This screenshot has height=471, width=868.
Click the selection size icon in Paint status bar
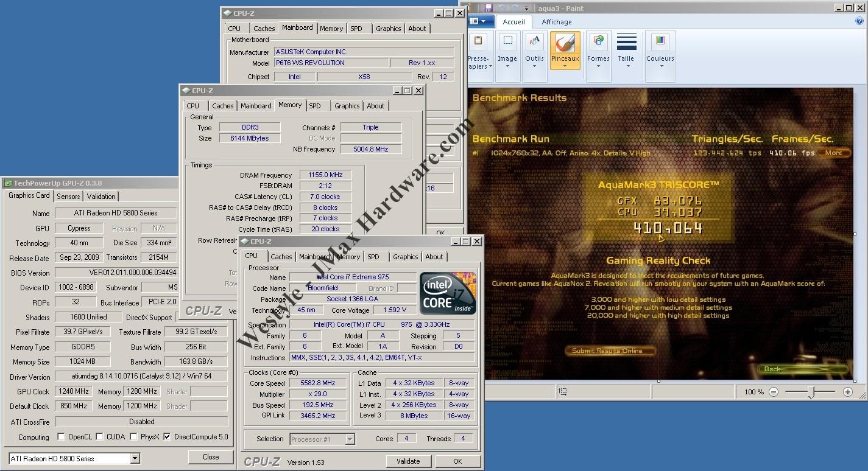(x=563, y=392)
